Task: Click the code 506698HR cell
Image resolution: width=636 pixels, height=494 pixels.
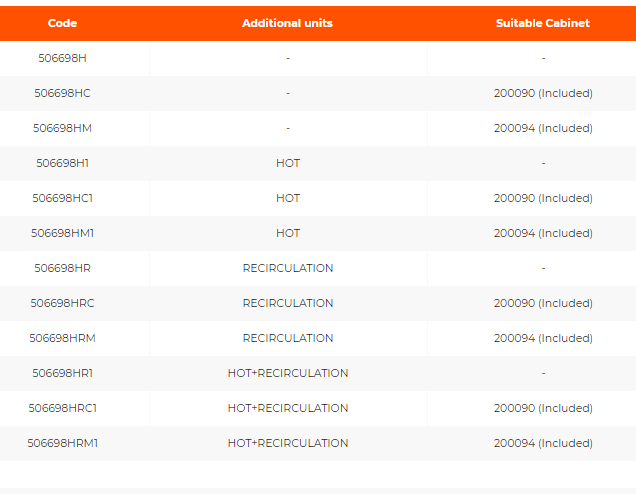Action: [62, 268]
